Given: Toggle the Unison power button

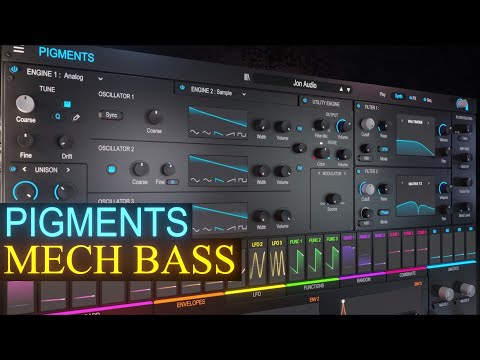Looking at the screenshot, I should pos(13,169).
